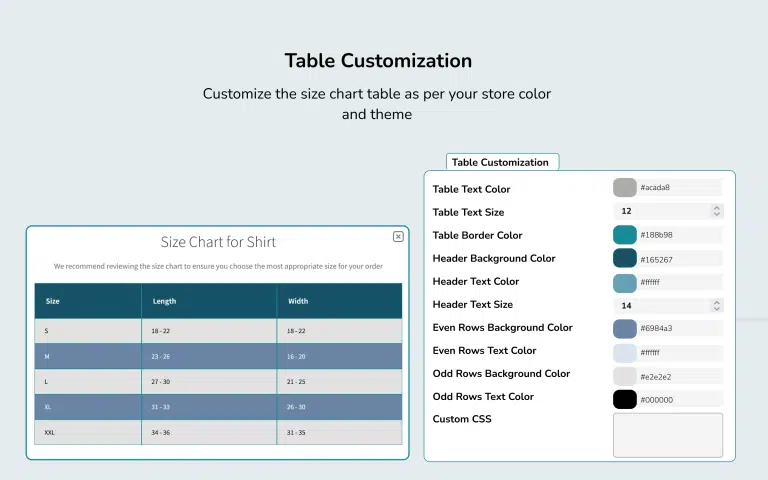Open Even Rows Text Color swatch
768x480 pixels.
tap(624, 352)
